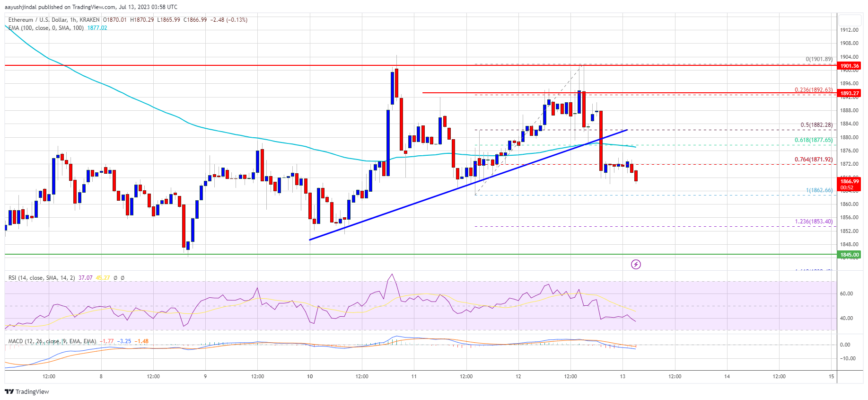868x400 pixels.
Task: Click the purple lightning bolt event icon
Action: (x=636, y=264)
